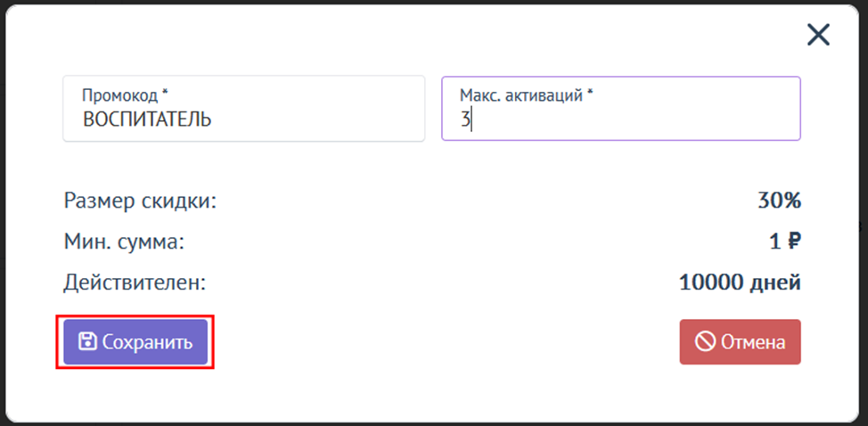
Task: Click the Промокод field label
Action: point(119,94)
